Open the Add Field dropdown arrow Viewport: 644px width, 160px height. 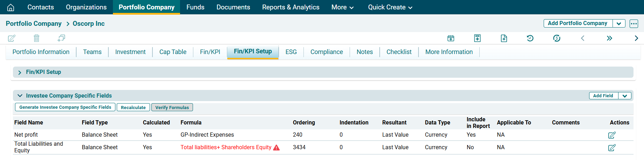click(624, 96)
